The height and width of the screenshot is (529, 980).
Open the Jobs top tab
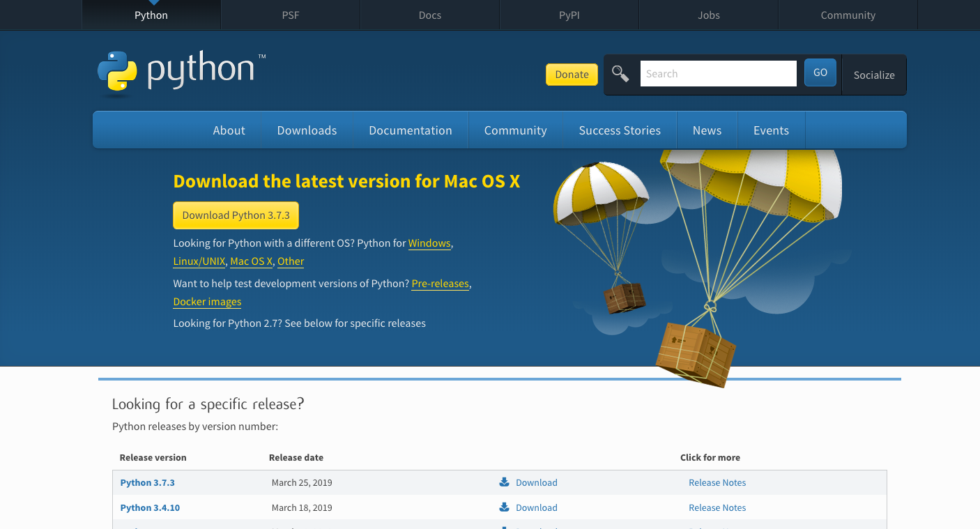click(x=709, y=15)
